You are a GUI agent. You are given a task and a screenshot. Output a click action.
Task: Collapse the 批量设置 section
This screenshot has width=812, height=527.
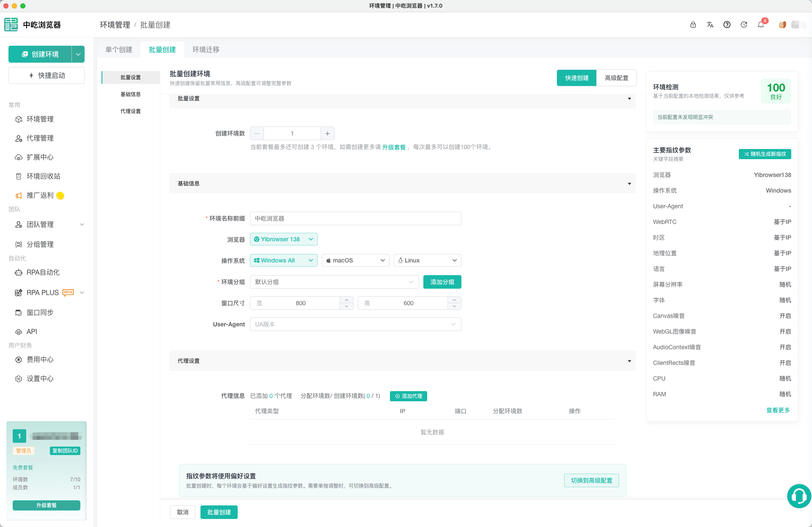[629, 99]
